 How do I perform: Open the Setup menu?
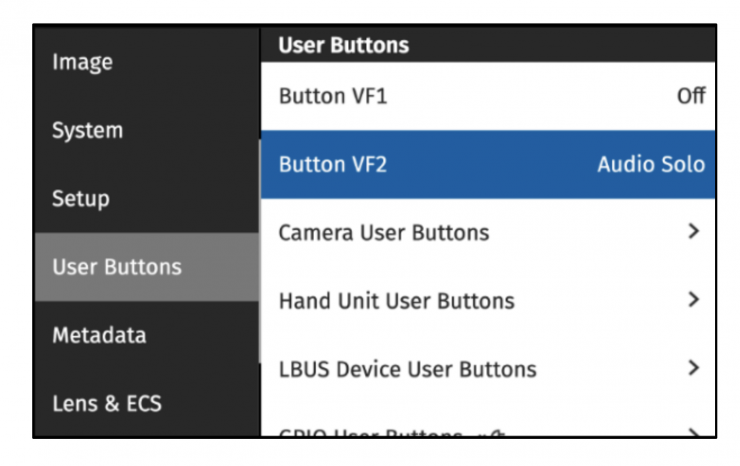coord(80,198)
